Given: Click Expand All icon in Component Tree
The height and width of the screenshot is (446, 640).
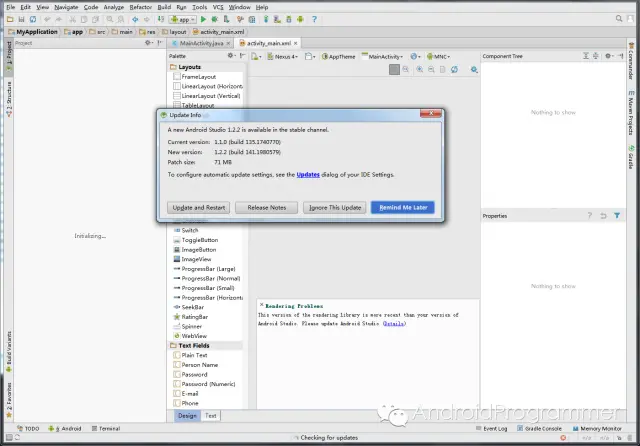Looking at the screenshot, I should [586, 56].
